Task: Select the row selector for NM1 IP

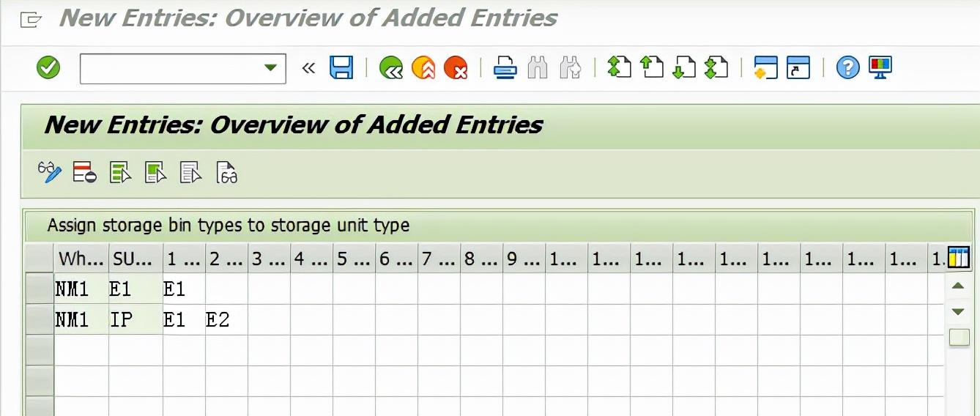Action: (40, 320)
